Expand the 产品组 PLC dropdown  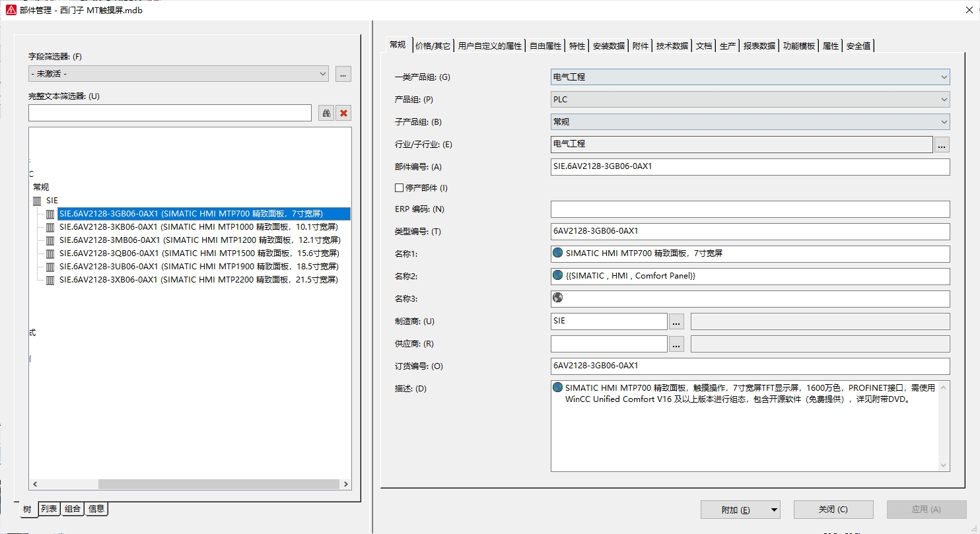(x=944, y=100)
